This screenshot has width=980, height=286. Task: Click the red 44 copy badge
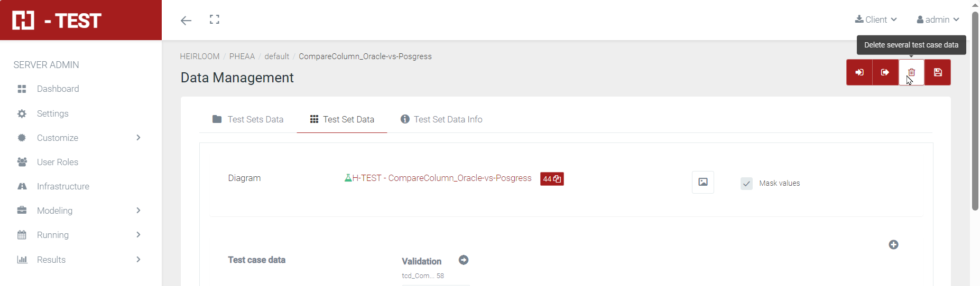(x=552, y=179)
